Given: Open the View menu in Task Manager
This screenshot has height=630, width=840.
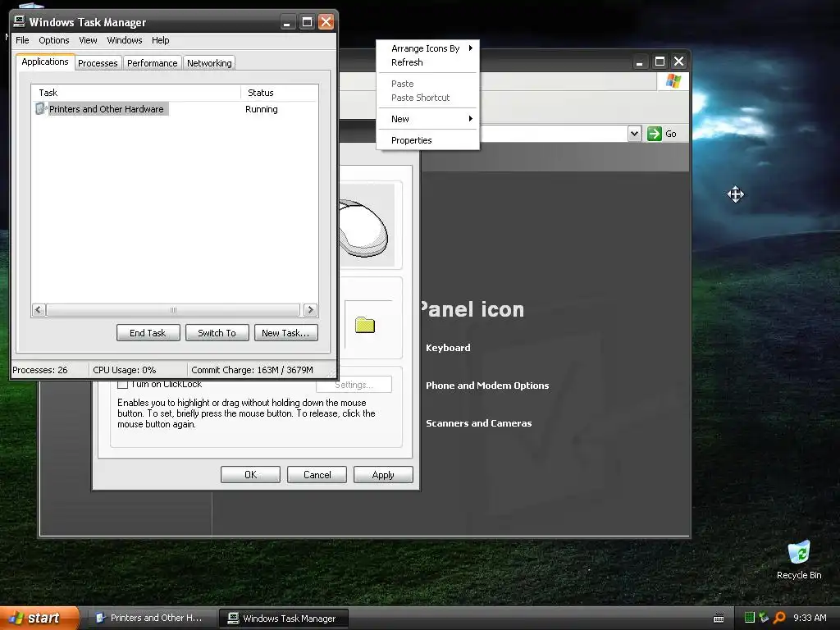Looking at the screenshot, I should click(88, 40).
